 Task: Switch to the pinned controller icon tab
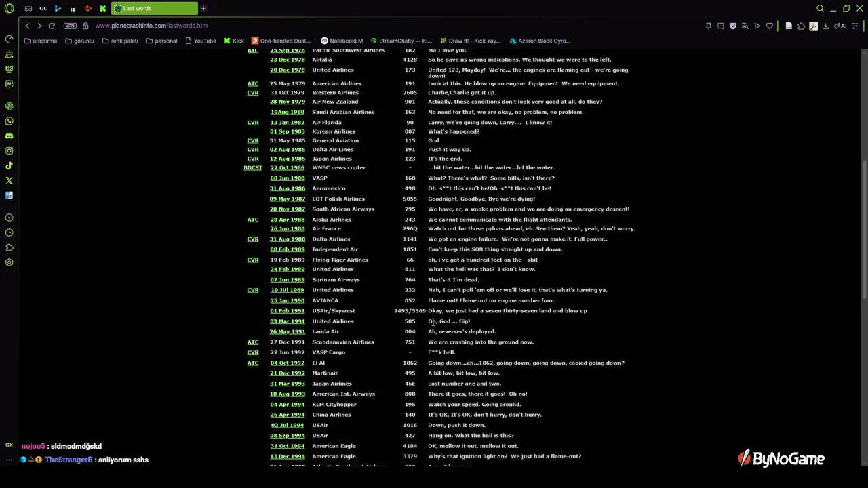[x=28, y=8]
